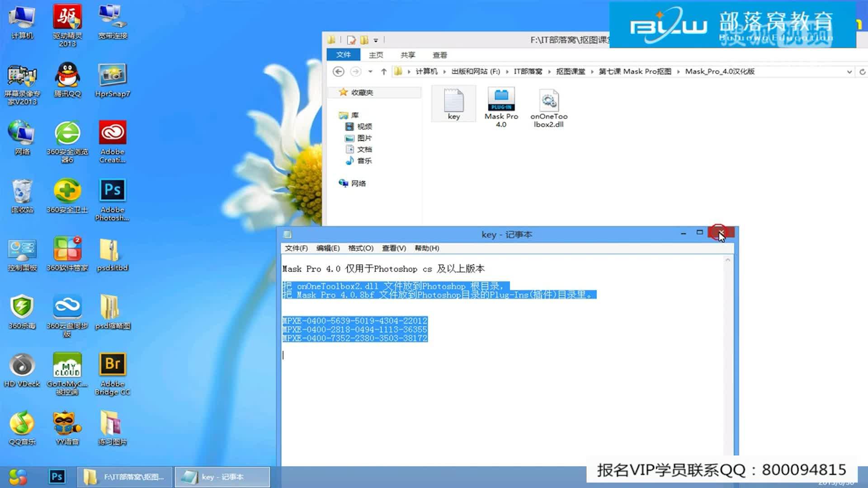Open Adobe Photoshop from the desktop
The height and width of the screenshot is (488, 868).
(112, 190)
